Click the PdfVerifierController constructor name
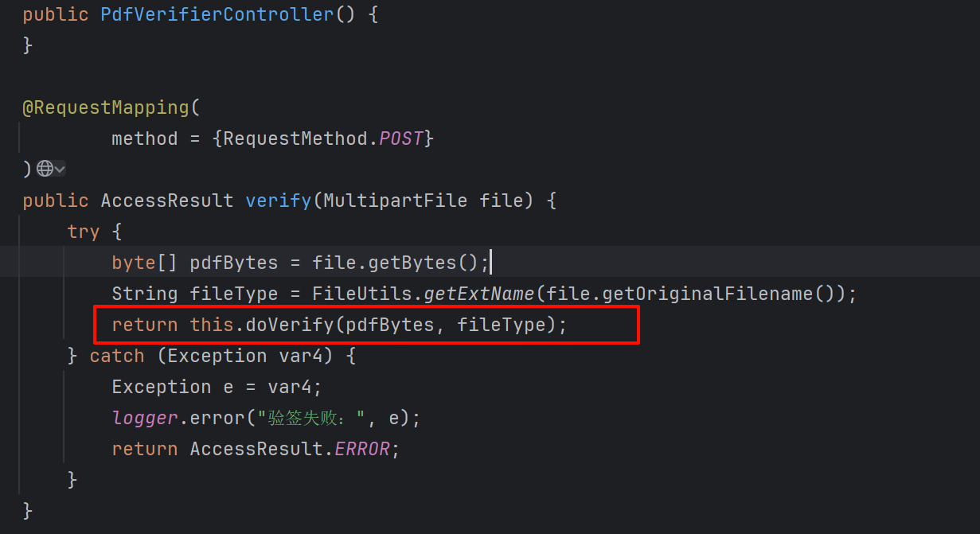Screen dimensions: 980x534 [217, 14]
